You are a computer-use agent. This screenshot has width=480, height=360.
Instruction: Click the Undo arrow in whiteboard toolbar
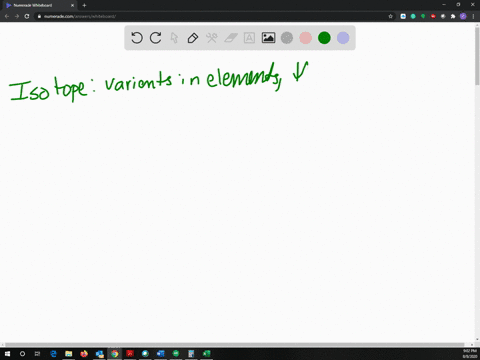(136, 38)
